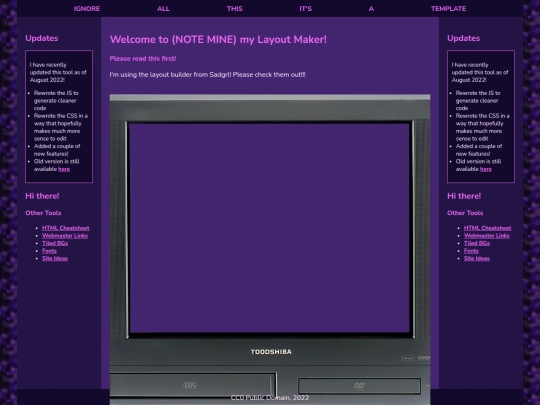This screenshot has height=405, width=540.
Task: Click 'Rewrote the JS' bullet in left Updates box
Action: (56, 101)
